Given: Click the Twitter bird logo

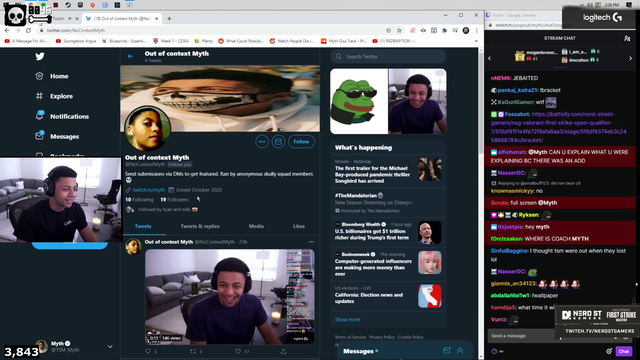Looking at the screenshot, I should 40,56.
